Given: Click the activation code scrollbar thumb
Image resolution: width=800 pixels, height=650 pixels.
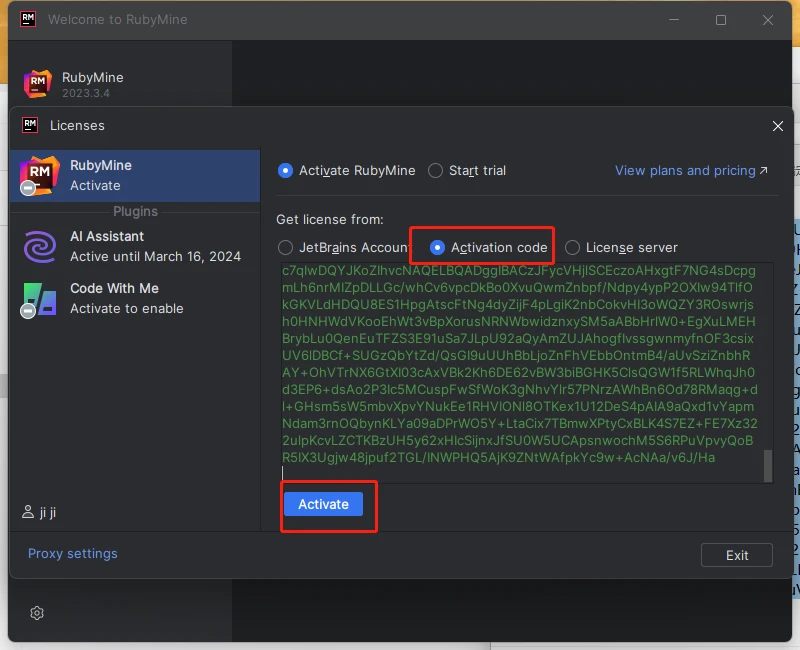Looking at the screenshot, I should (x=768, y=465).
